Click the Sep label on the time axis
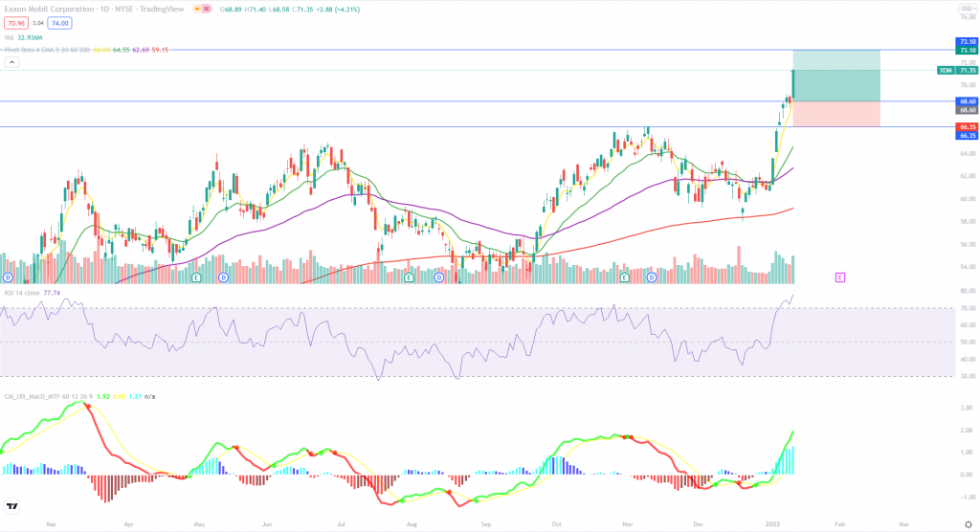 [485, 524]
